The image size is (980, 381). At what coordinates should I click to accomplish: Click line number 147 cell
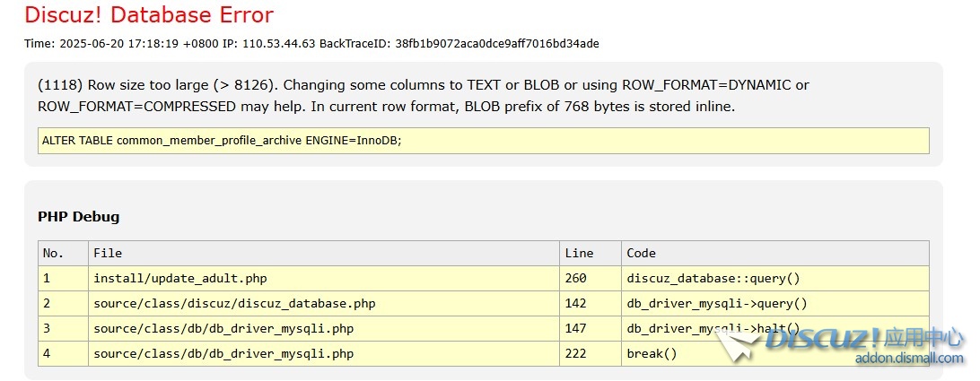pyautogui.click(x=591, y=328)
